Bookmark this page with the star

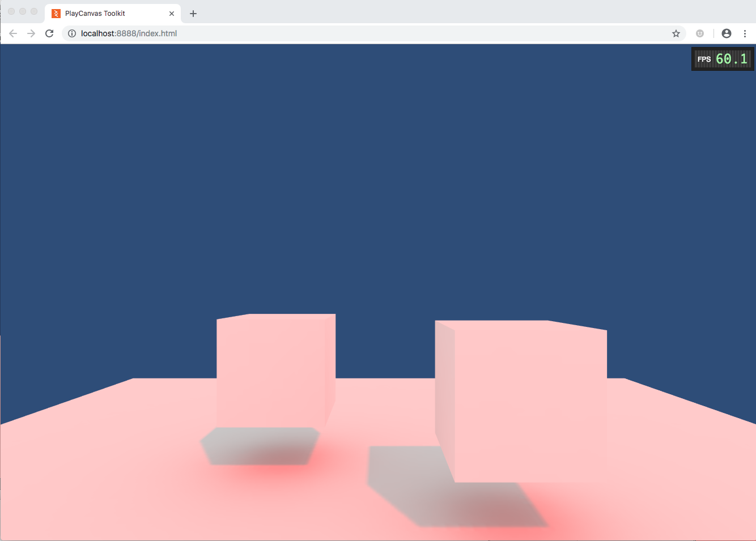pyautogui.click(x=676, y=33)
